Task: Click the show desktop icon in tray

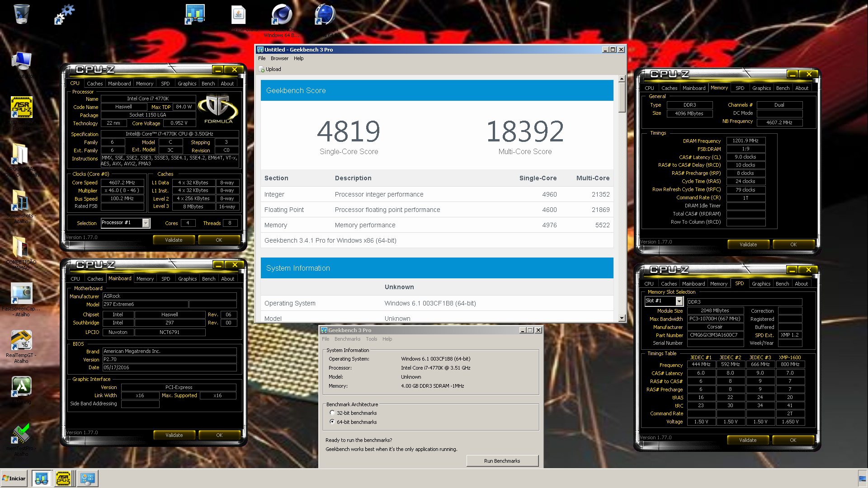Action: pyautogui.click(x=862, y=479)
